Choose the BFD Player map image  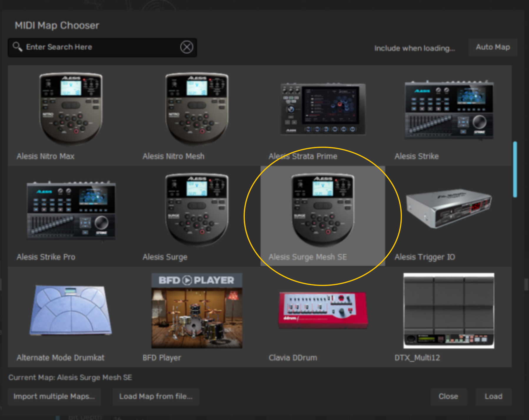click(x=197, y=311)
